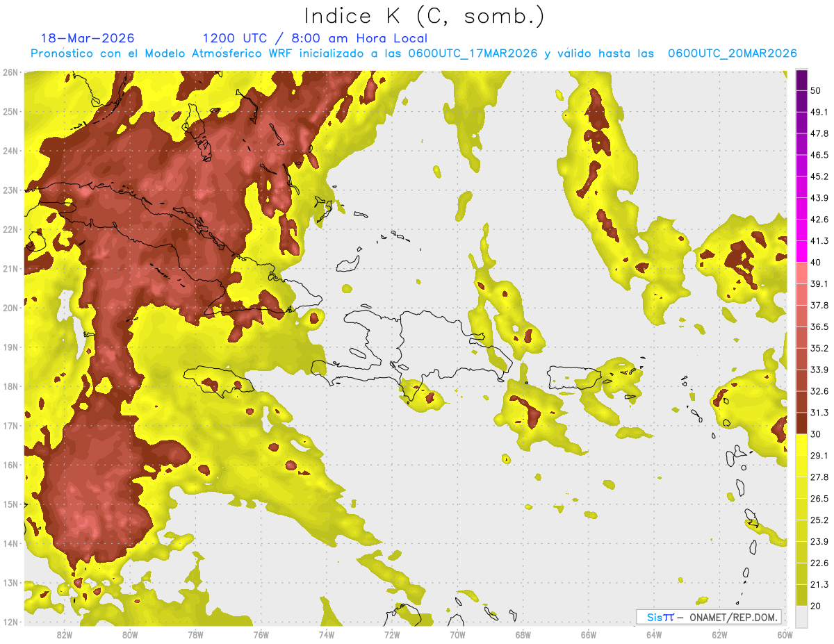The image size is (834, 644).
Task: Select the 64W longitude axis label
Action: pos(654,635)
